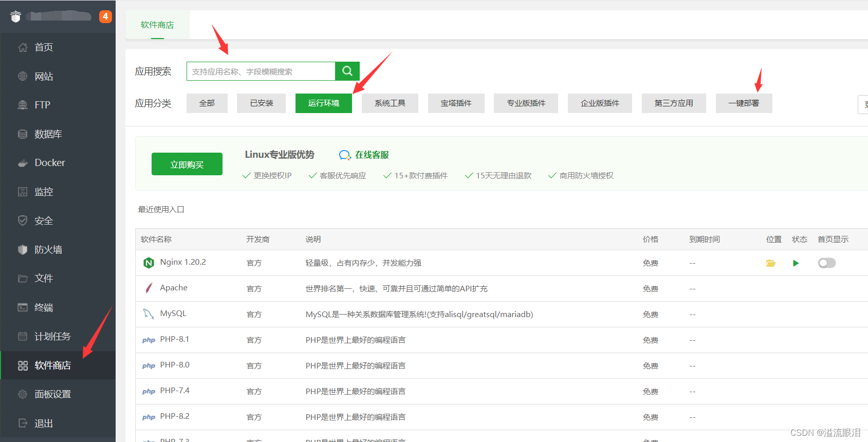Image resolution: width=868 pixels, height=442 pixels.
Task: Click the terminal icon beside 终端
Action: [23, 307]
